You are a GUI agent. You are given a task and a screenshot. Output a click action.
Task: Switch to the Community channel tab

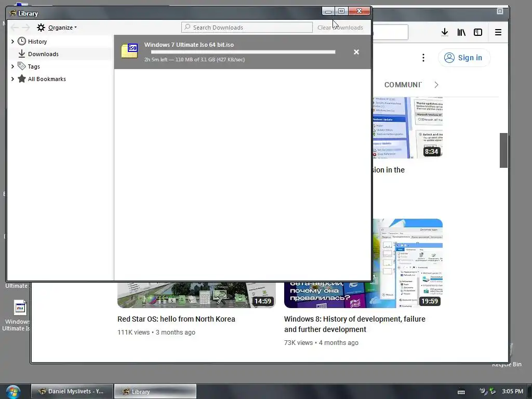(x=403, y=85)
